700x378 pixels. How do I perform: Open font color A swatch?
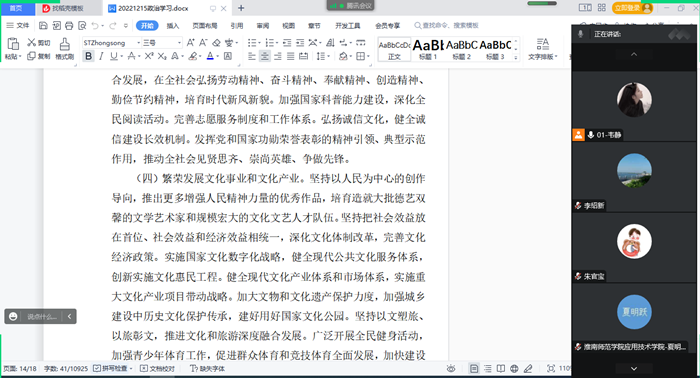tap(210, 56)
